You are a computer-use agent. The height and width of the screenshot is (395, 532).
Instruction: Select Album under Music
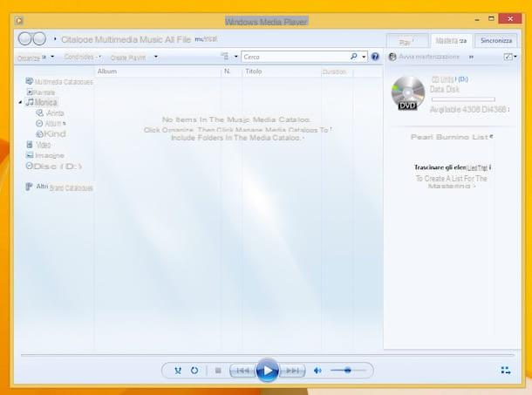(51, 124)
